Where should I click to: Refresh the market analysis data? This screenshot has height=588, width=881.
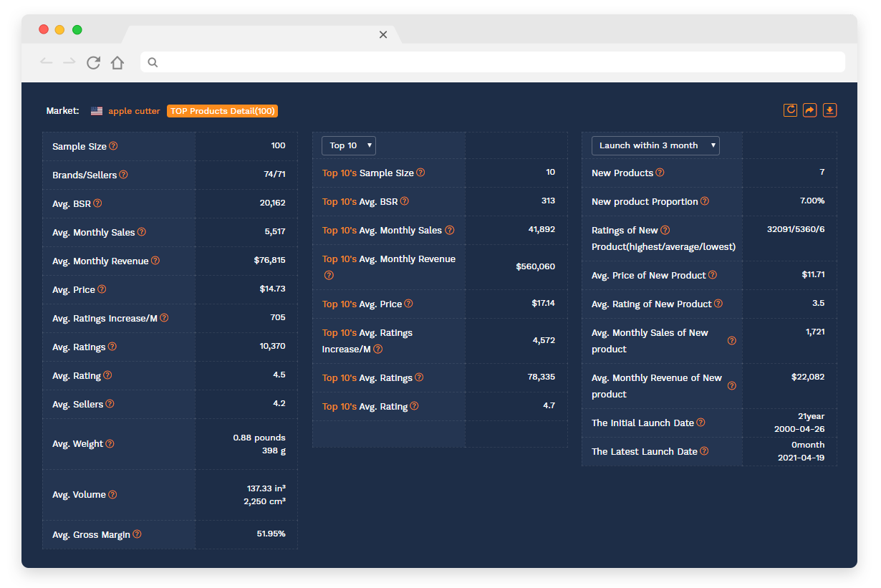point(790,110)
